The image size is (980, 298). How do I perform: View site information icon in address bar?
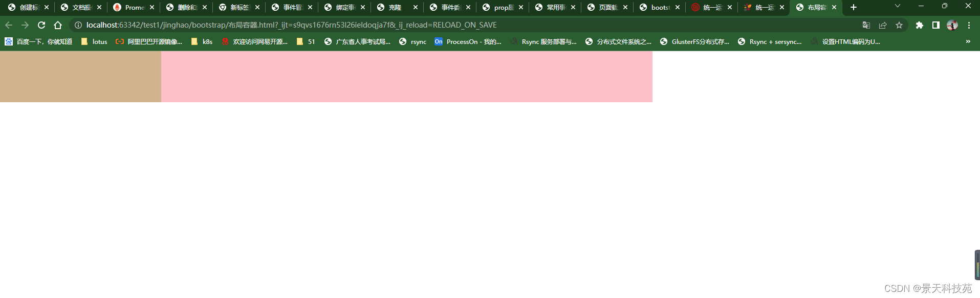78,25
